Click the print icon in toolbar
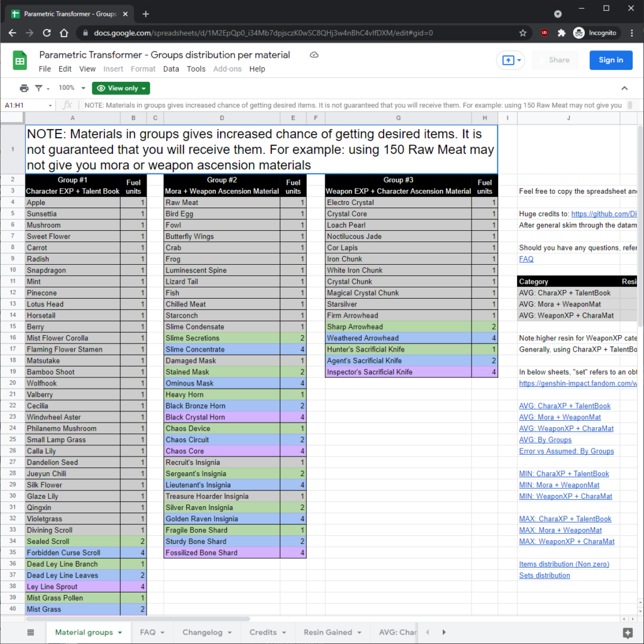This screenshot has height=644, width=644. pyautogui.click(x=25, y=88)
